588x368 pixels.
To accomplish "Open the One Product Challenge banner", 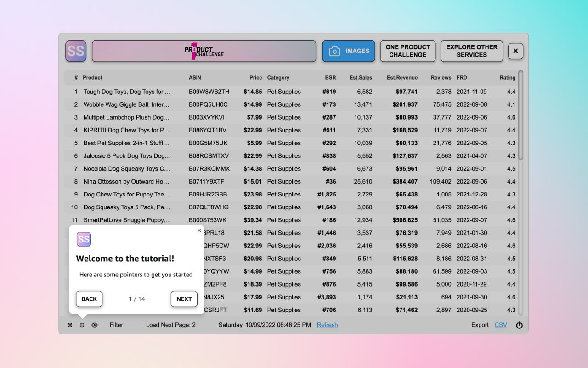I will 204,51.
